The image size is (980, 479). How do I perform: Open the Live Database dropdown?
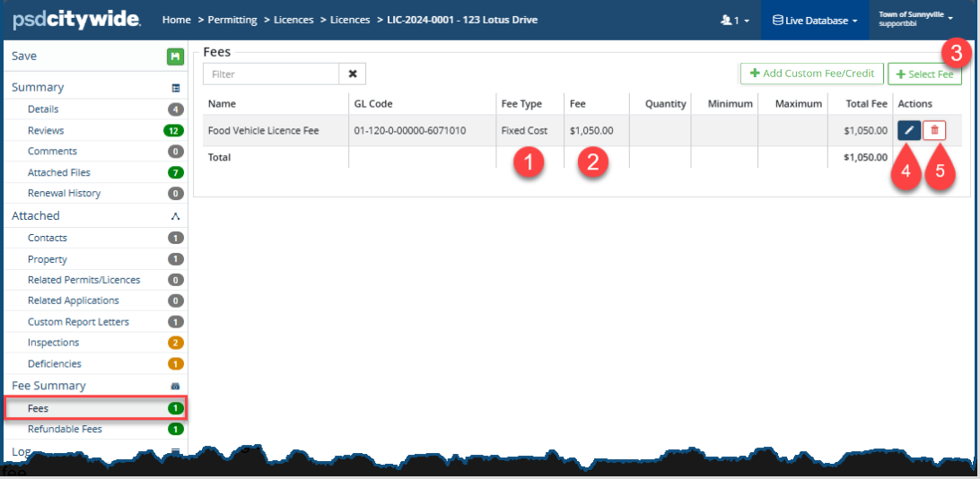815,21
